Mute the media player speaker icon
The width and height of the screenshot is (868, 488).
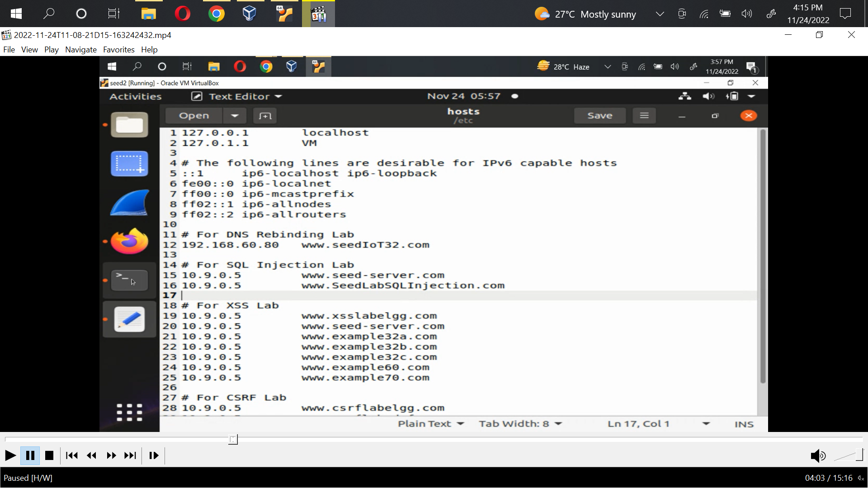tap(818, 455)
